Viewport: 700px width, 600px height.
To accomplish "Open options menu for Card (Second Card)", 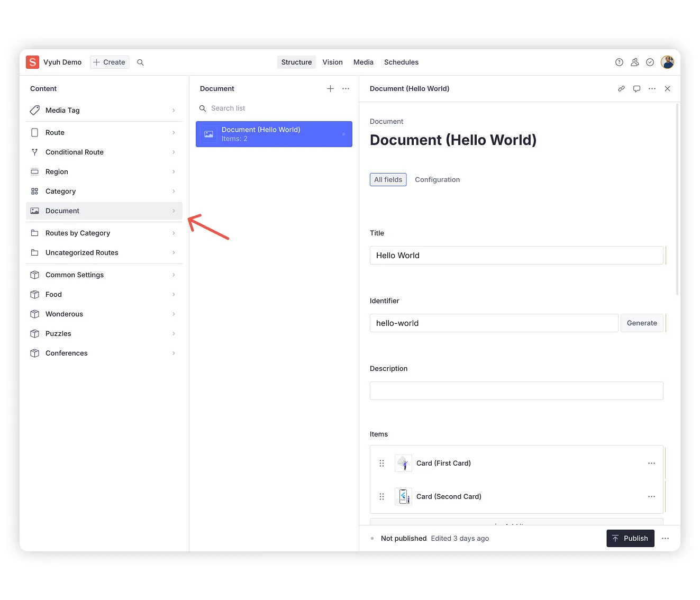I will coord(651,497).
